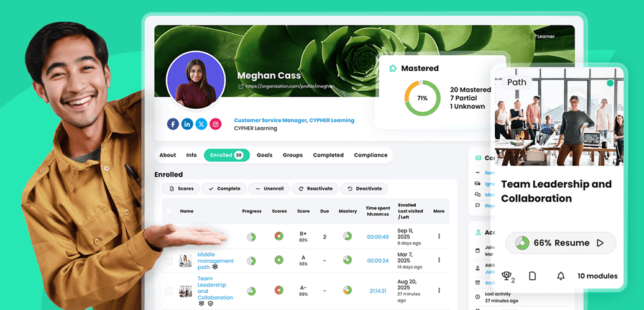Select the Enrolled tab
This screenshot has height=310, width=644.
[x=227, y=155]
